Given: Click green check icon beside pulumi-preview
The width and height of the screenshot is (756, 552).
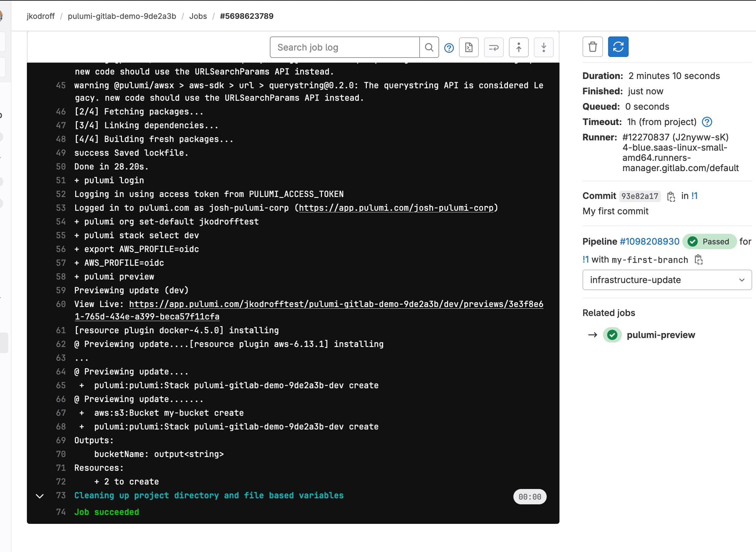Looking at the screenshot, I should click(612, 335).
